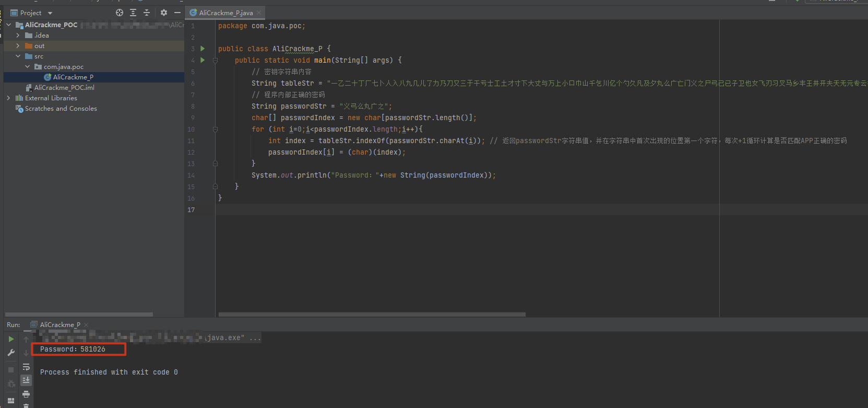The image size is (868, 408).
Task: Click the 'package com.java.poc;' line
Action: (x=261, y=26)
